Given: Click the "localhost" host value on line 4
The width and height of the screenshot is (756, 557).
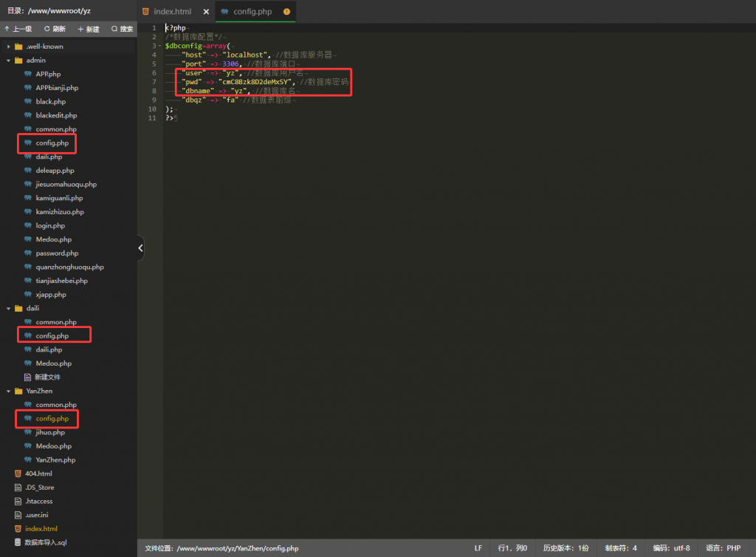Looking at the screenshot, I should click(x=245, y=55).
